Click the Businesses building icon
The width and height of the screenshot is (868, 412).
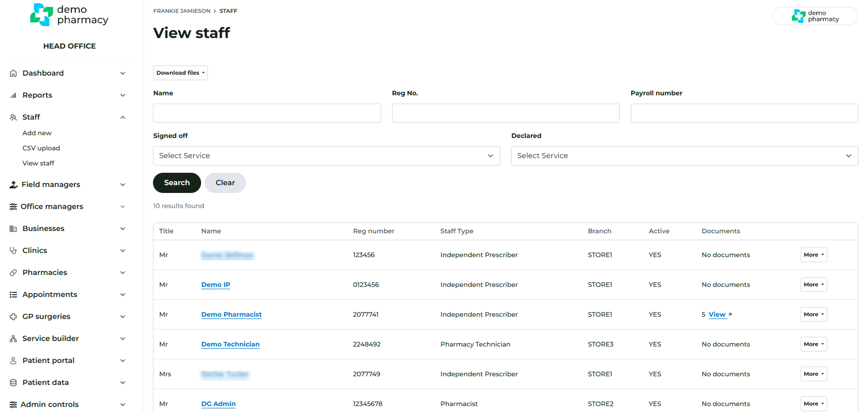point(13,229)
